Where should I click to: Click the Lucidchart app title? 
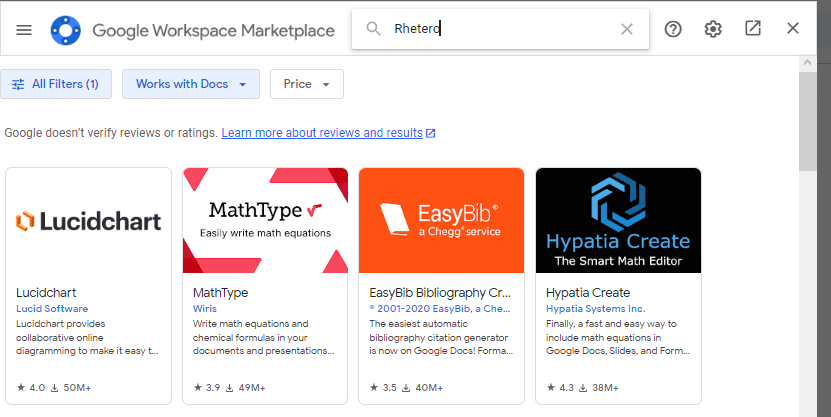[x=46, y=292]
